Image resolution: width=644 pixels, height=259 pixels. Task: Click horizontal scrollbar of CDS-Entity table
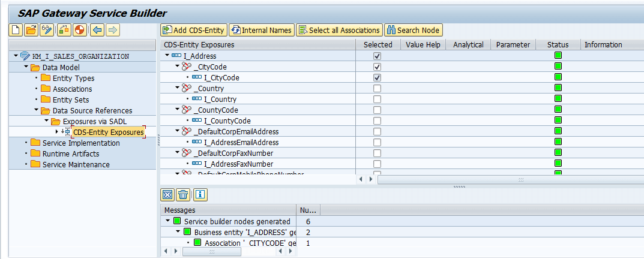coord(511,179)
